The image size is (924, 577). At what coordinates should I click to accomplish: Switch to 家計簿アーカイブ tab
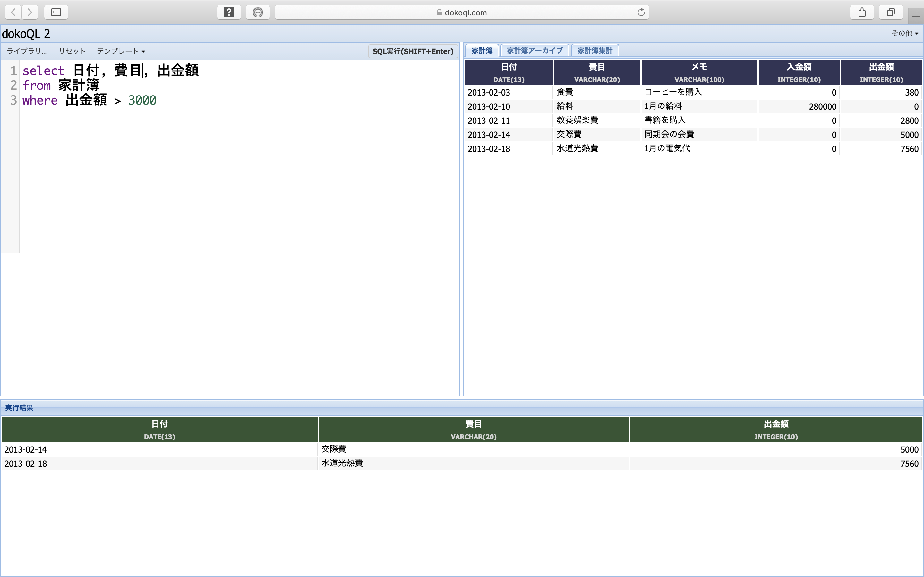pyautogui.click(x=535, y=50)
